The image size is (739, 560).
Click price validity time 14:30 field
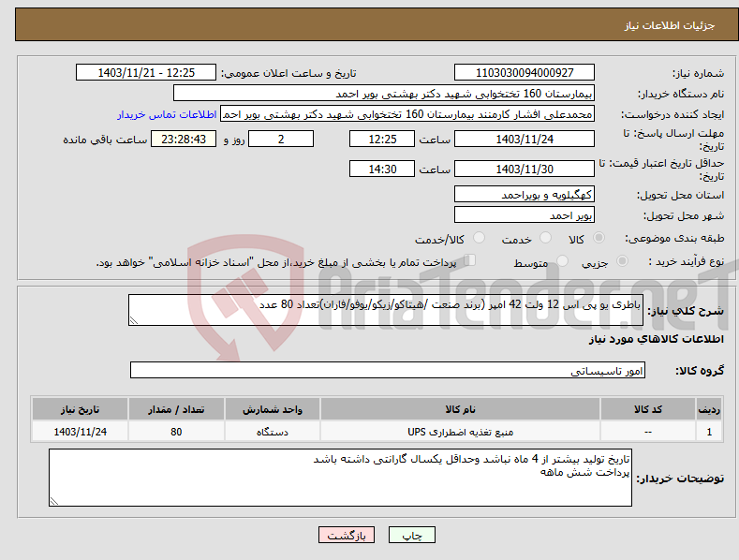[x=382, y=169]
